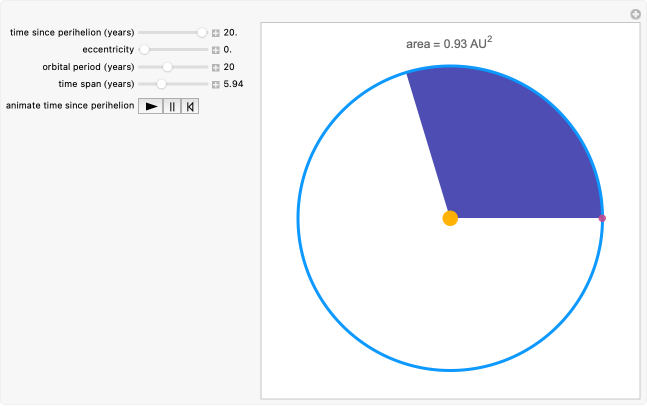647x406 pixels.
Task: Pause the perihelion time animation
Action: pyautogui.click(x=172, y=105)
